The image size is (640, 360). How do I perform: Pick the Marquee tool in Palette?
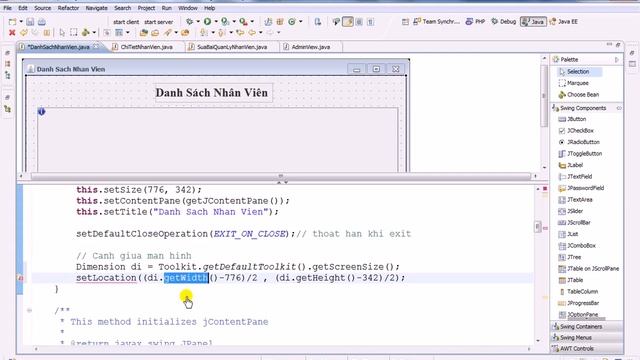point(573,83)
